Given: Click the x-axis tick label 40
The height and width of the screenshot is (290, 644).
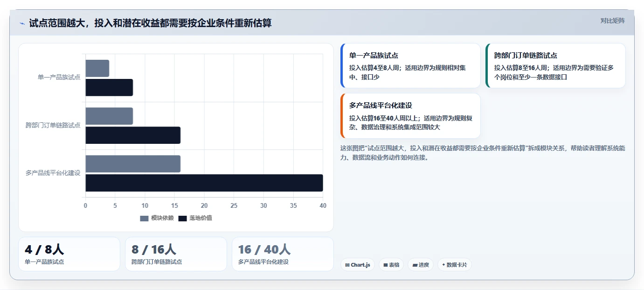Looking at the screenshot, I should pos(323,205).
